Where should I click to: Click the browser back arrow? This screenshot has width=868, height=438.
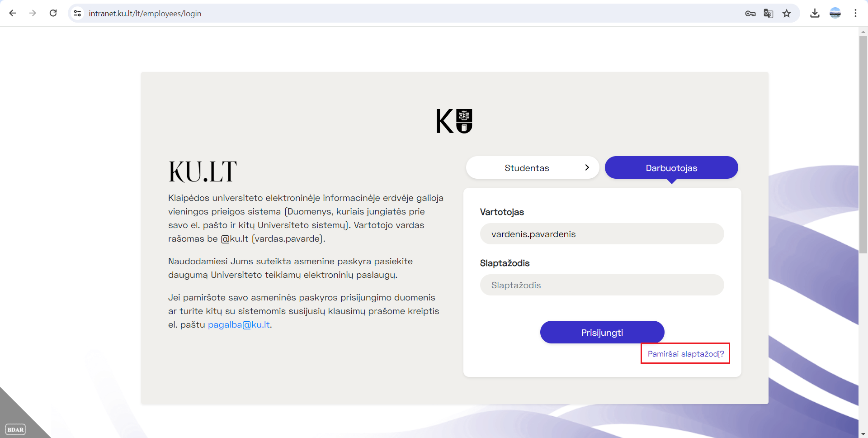coord(13,13)
